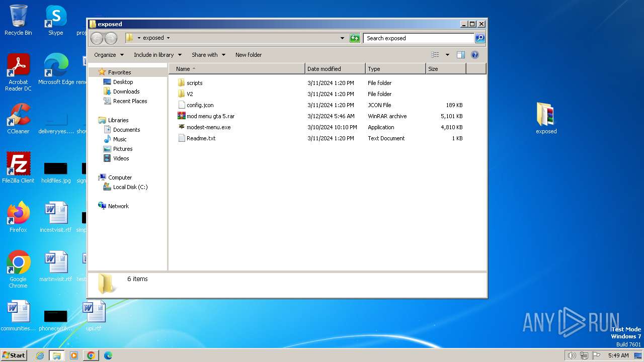Open the Include in library dropdown
Image resolution: width=644 pixels, height=362 pixels.
(157, 55)
